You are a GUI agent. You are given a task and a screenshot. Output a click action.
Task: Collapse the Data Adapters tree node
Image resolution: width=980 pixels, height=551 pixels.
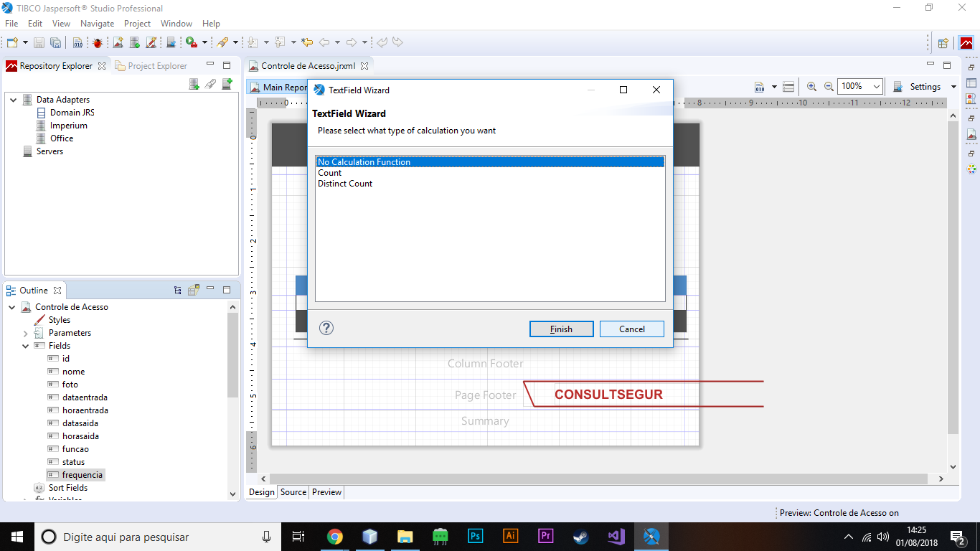coord(13,100)
